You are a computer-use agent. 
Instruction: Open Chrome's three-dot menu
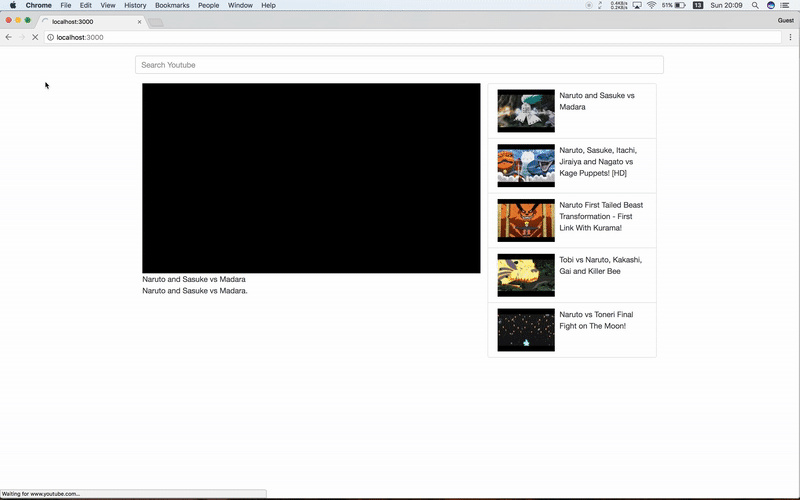click(x=791, y=37)
